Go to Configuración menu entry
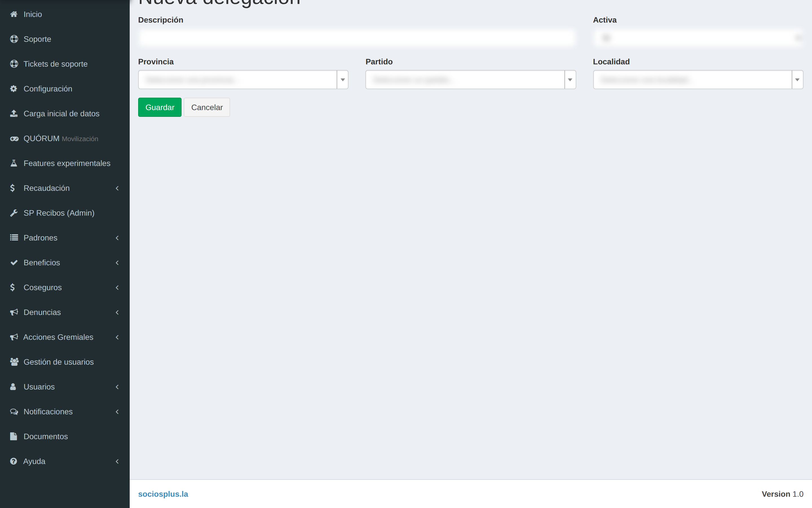The image size is (812, 508). pyautogui.click(x=65, y=89)
